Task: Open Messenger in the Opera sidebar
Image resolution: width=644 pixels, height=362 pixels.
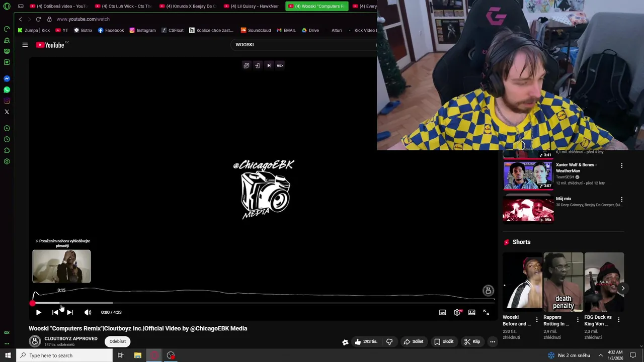Action: pos(7,79)
